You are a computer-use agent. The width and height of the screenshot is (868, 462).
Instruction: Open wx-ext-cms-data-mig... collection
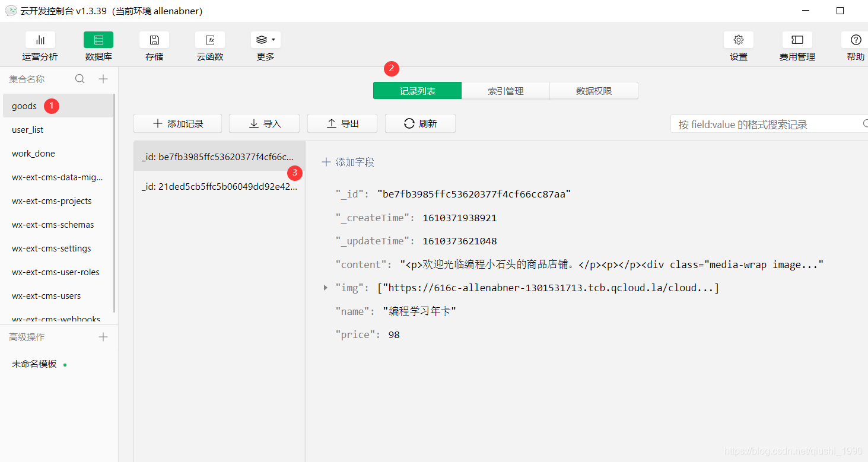57,177
